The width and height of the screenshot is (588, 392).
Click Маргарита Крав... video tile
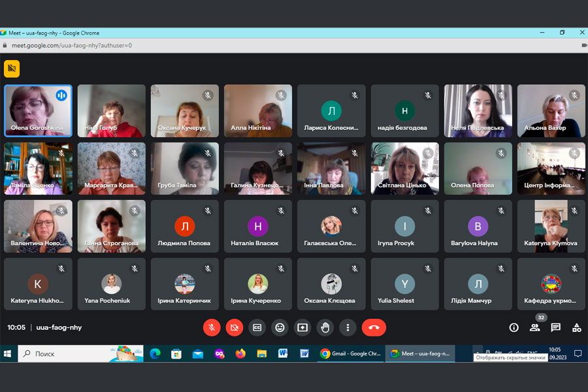click(x=111, y=169)
